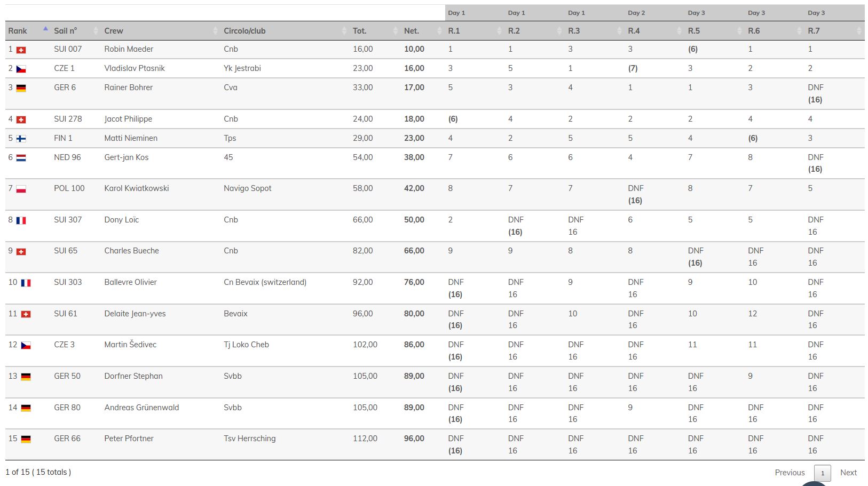
Task: Click French flag beside Dony Loïc
Action: [x=21, y=220]
